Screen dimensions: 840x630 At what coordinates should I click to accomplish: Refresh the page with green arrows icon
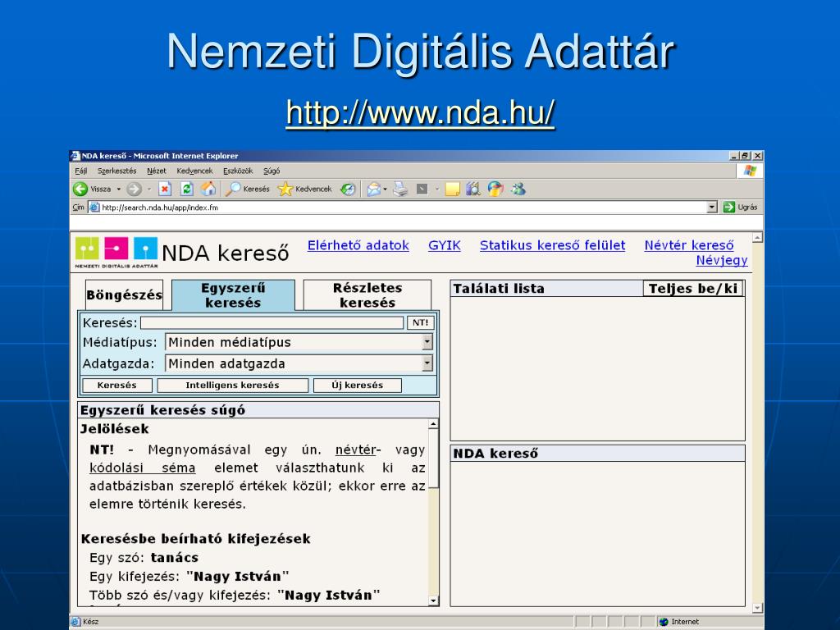point(186,189)
